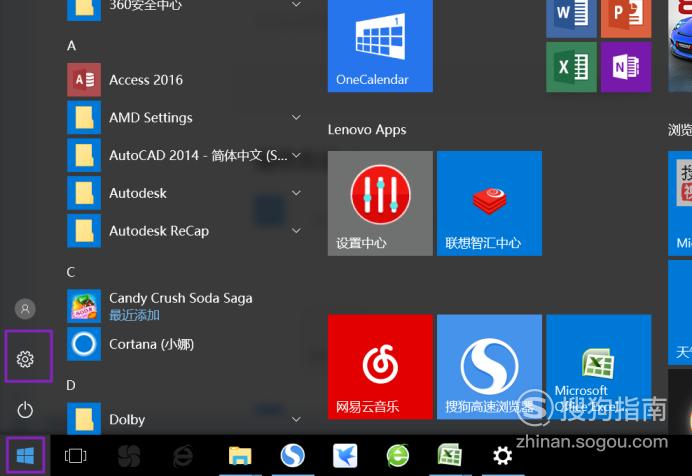Launch PowerPoint from the small tile
This screenshot has width=692, height=476.
(x=626, y=18)
